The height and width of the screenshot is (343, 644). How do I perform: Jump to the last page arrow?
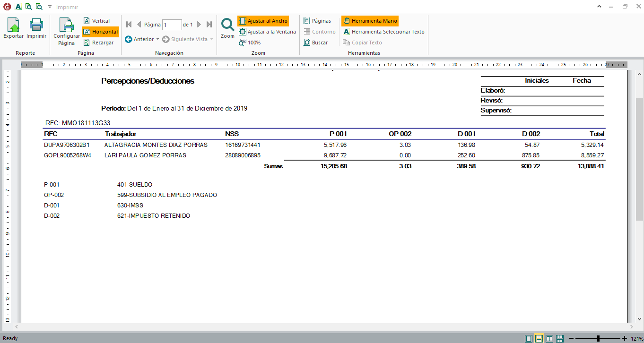pyautogui.click(x=209, y=25)
